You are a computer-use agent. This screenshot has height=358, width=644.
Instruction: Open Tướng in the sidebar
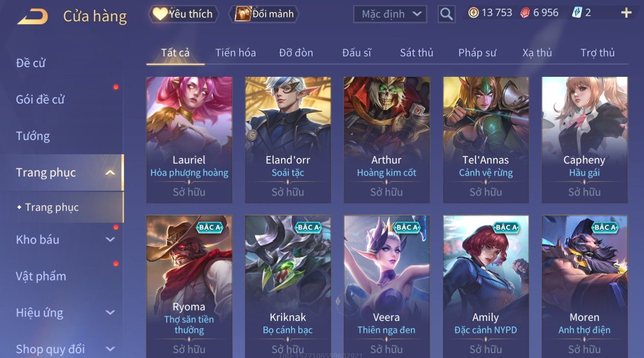click(x=33, y=136)
